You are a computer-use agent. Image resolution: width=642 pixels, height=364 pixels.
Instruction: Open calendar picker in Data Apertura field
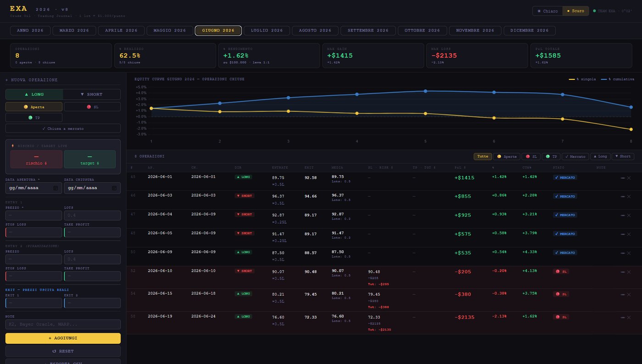pos(55,188)
